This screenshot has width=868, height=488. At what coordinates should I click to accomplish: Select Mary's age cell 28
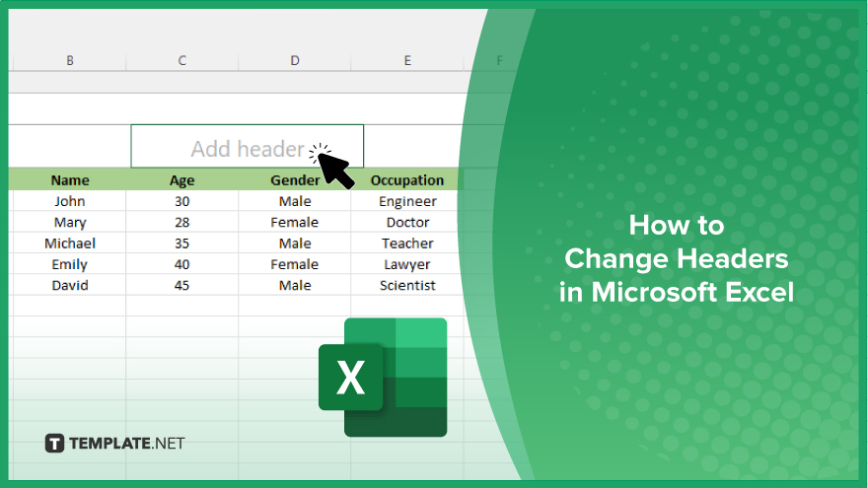point(182,222)
